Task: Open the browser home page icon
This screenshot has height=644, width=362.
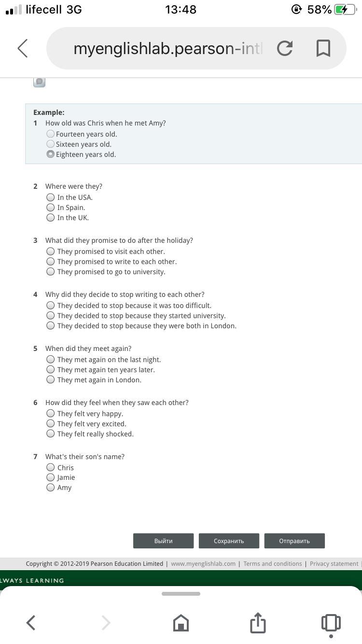Action: coord(181,623)
